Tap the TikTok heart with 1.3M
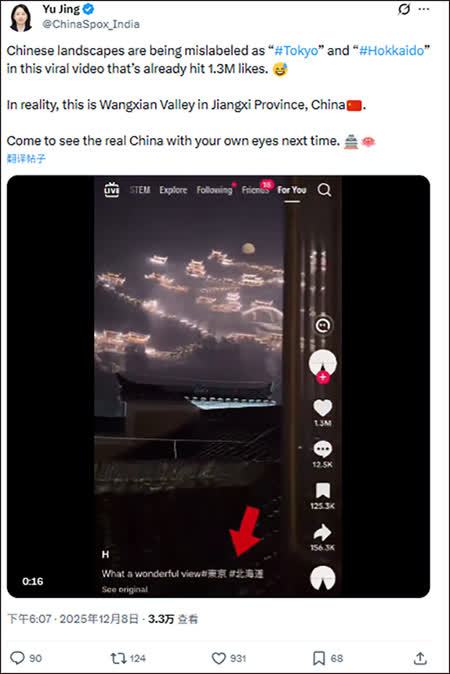Screen dimensions: 450x674 tap(322, 408)
